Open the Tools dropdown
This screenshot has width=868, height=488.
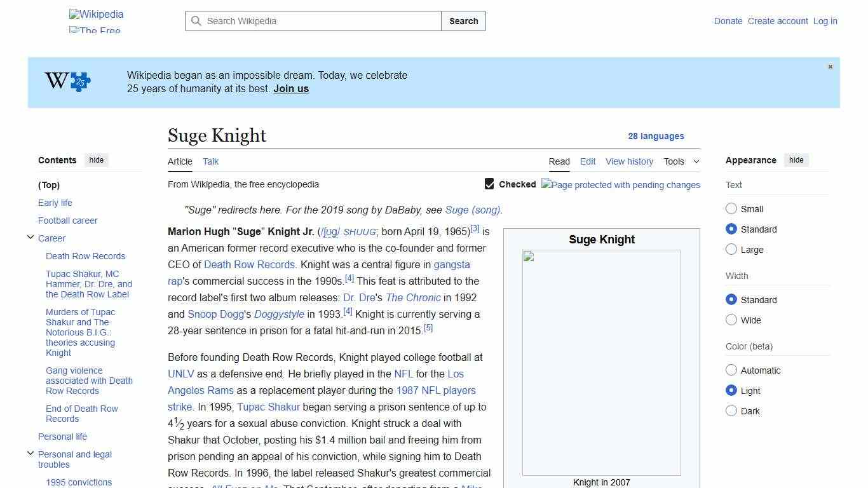click(x=681, y=161)
